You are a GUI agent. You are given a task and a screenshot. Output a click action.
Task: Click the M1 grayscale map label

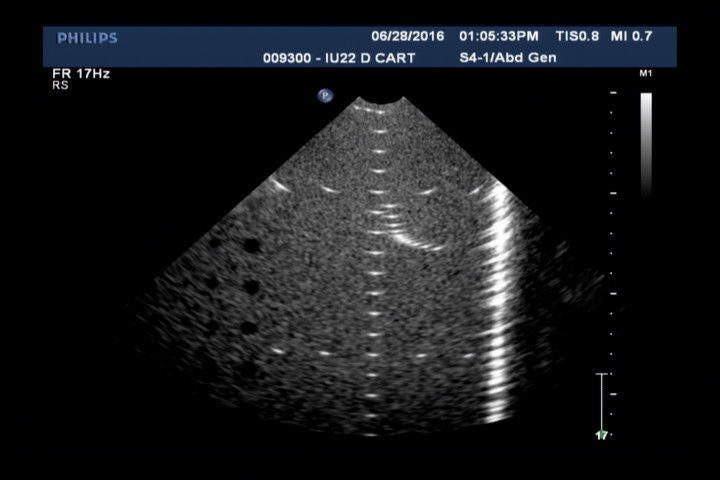click(645, 75)
